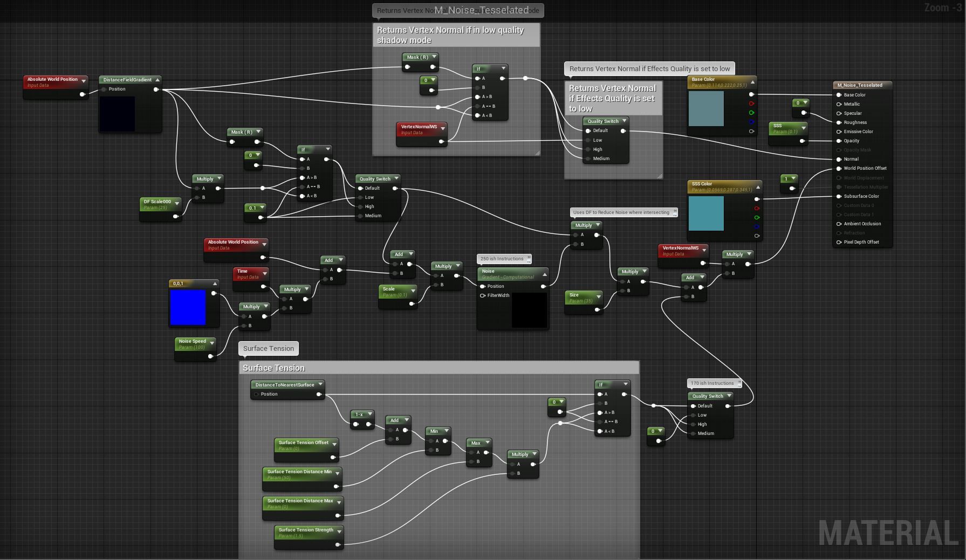The height and width of the screenshot is (560, 966).
Task: Click the FilterWidth pin on the Noise node
Action: (x=483, y=295)
